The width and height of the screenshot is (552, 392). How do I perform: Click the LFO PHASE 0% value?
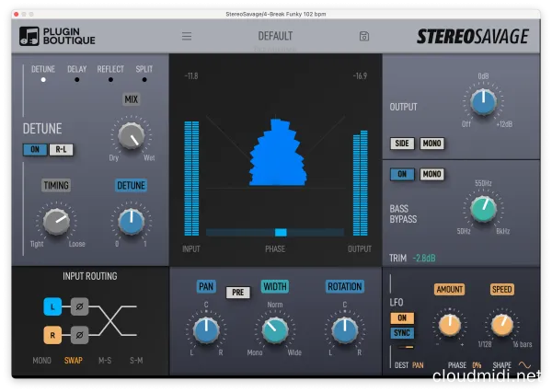coord(477,365)
